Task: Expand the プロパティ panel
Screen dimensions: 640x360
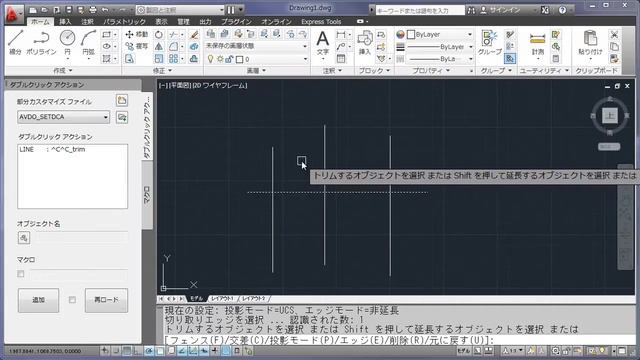Action: (431, 71)
